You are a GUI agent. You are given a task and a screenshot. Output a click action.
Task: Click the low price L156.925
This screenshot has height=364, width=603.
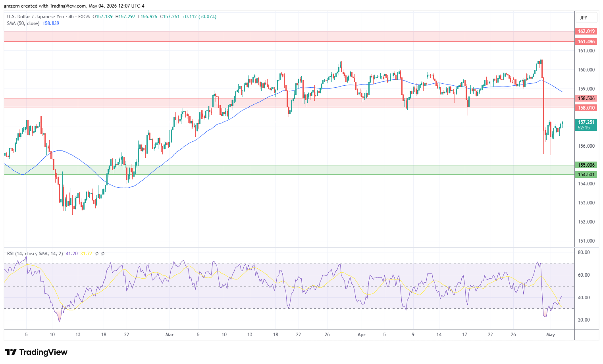coord(148,17)
